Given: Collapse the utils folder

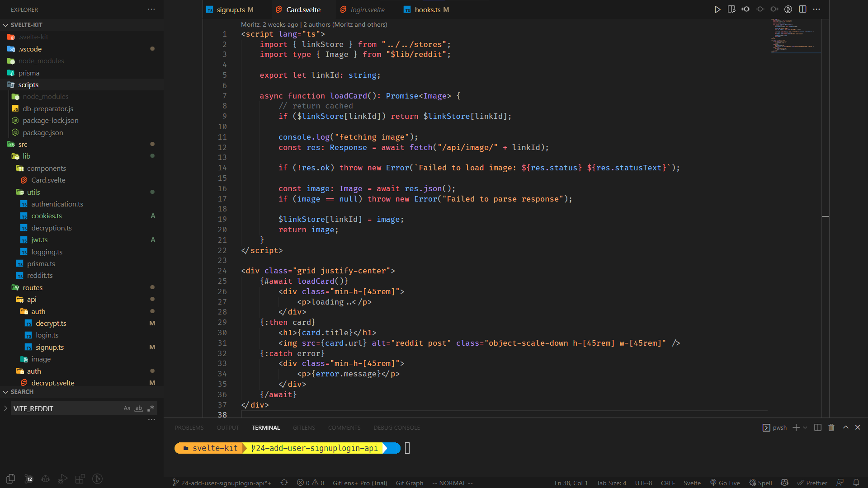Looking at the screenshot, I should pyautogui.click(x=81, y=192).
